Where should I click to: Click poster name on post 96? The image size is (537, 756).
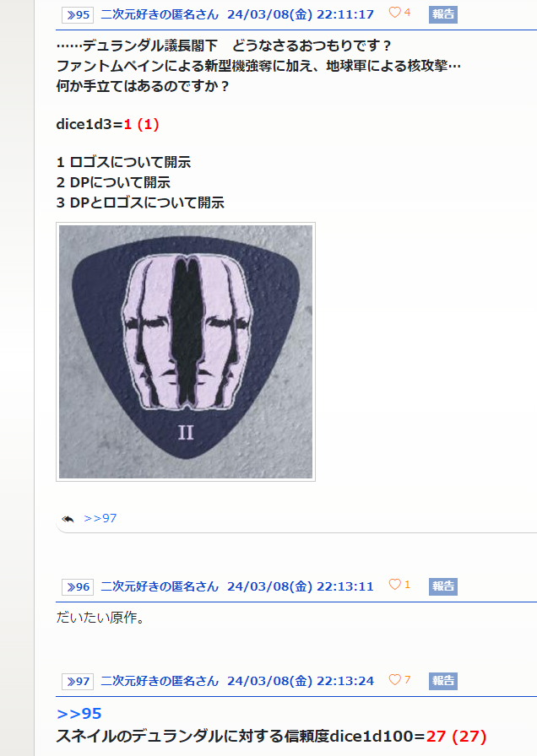coord(160,586)
